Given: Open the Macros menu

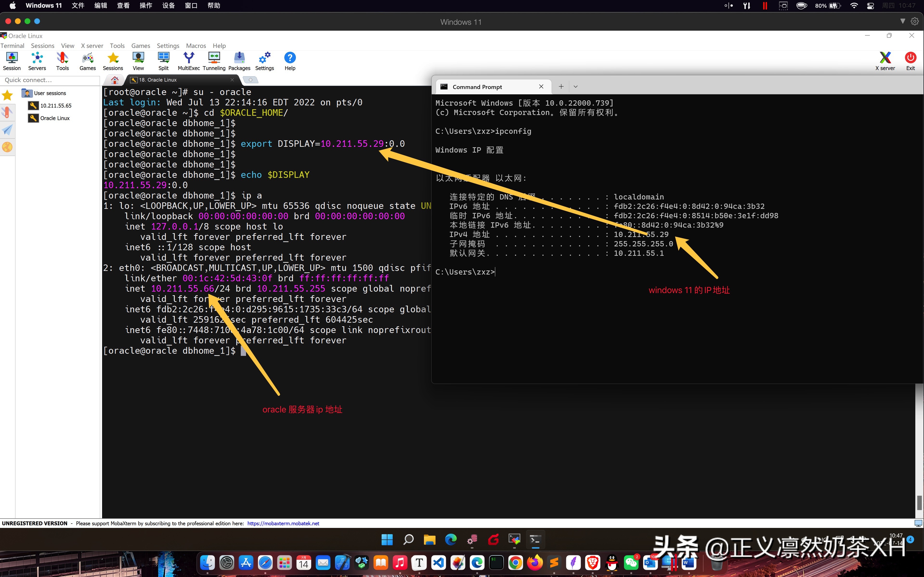Looking at the screenshot, I should [196, 45].
